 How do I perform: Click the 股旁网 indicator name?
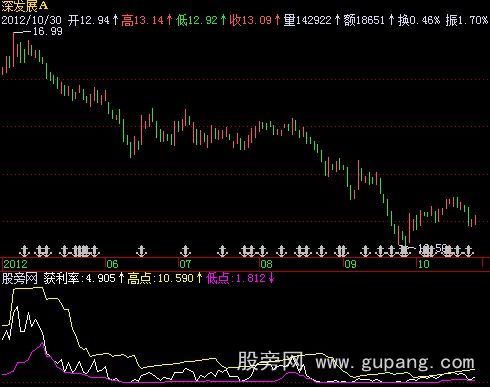[x=20, y=278]
